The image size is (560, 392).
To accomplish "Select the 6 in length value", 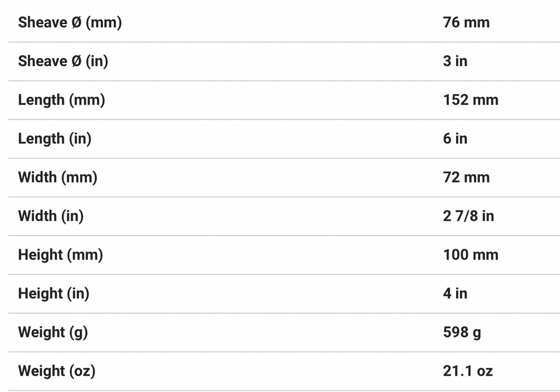I will [x=455, y=139].
